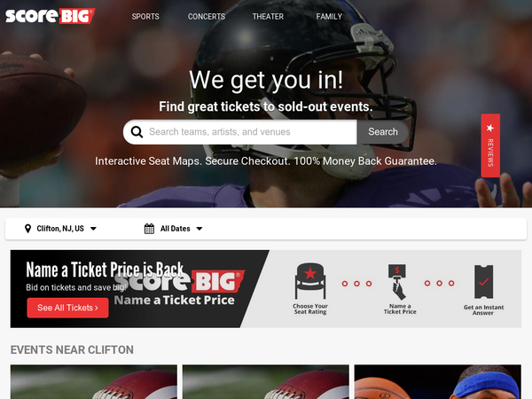The height and width of the screenshot is (399, 532).
Task: Click the See All Tickets button
Action: [68, 308]
